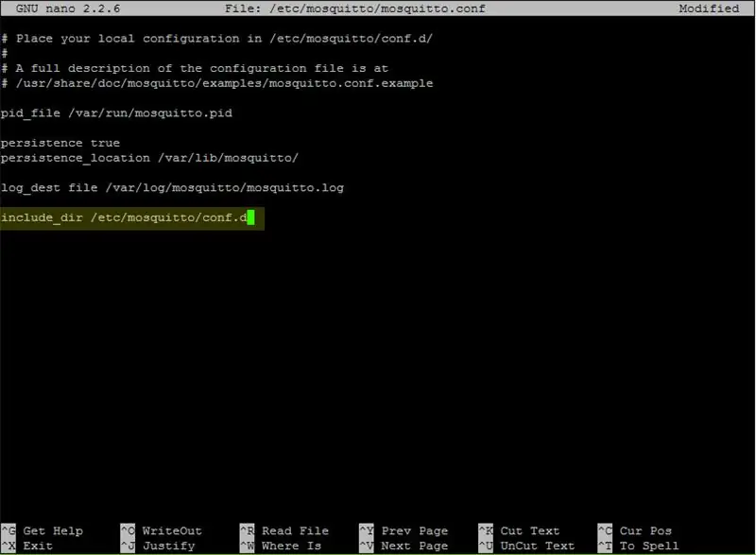Viewport: 756px width, 555px height.
Task: Place cursor on the 'log_dest file' line
Action: pyautogui.click(x=172, y=188)
